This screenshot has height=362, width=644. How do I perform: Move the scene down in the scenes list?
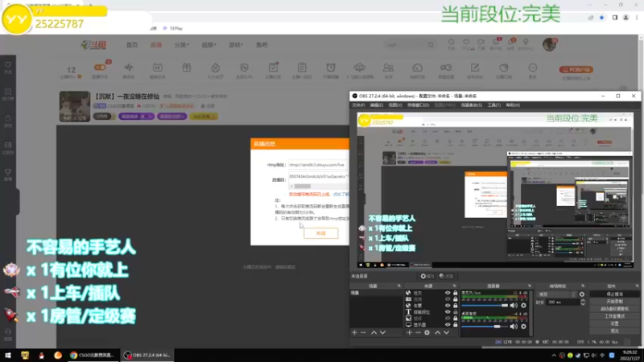(x=382, y=332)
